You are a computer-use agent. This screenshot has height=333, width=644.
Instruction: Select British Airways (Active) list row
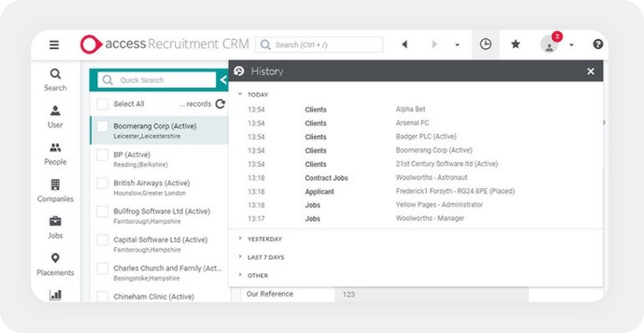[160, 187]
